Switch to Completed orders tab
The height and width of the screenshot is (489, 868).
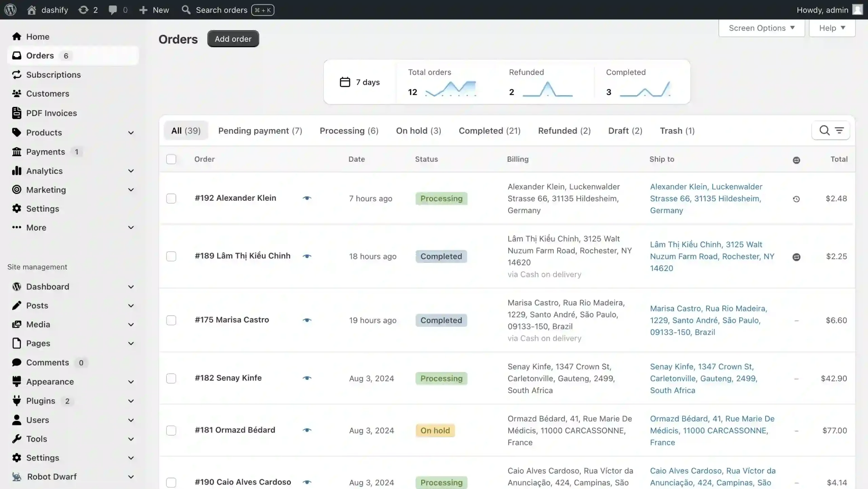(x=490, y=130)
